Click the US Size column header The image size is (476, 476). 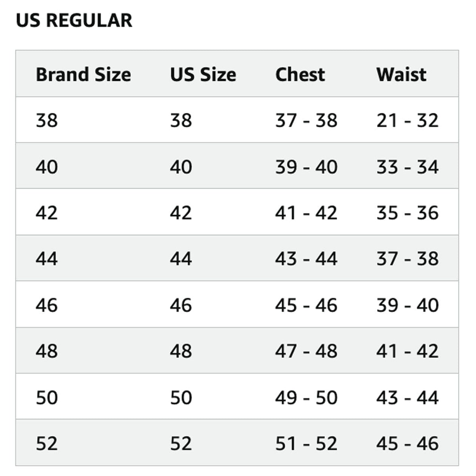(x=203, y=75)
